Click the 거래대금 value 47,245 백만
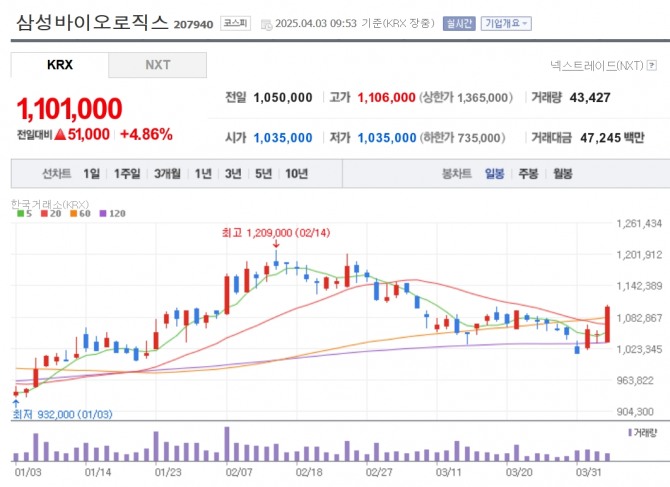 (612, 138)
